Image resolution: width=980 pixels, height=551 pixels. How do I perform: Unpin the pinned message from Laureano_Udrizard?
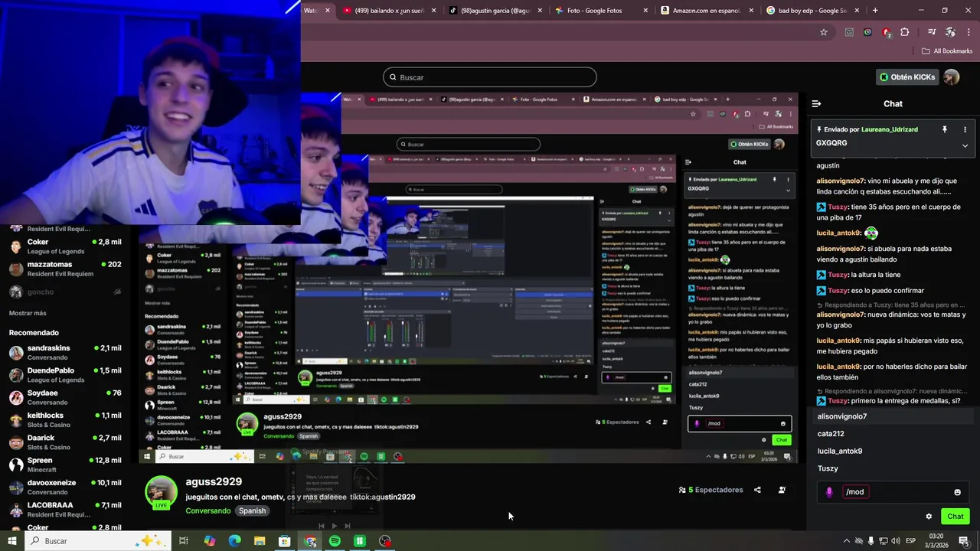pyautogui.click(x=945, y=130)
